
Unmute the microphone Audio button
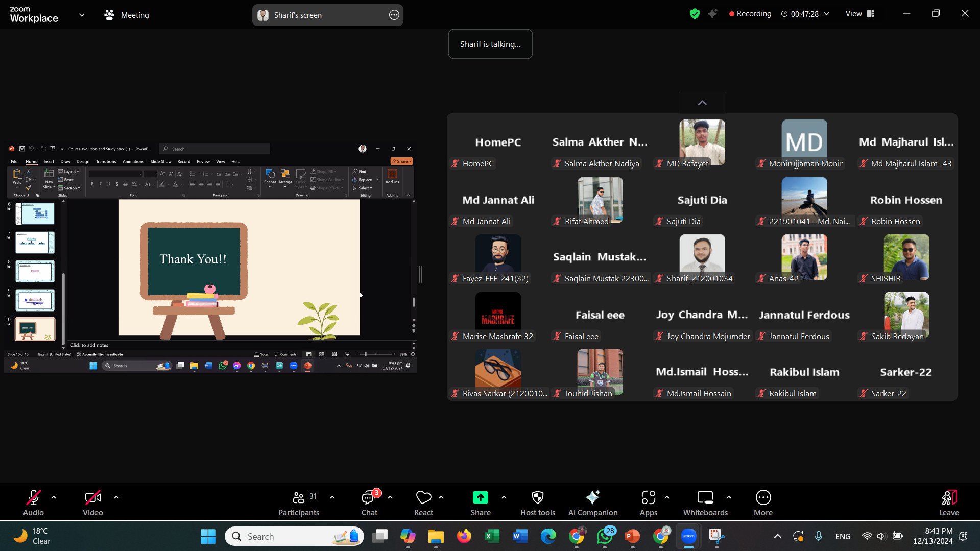tap(34, 503)
